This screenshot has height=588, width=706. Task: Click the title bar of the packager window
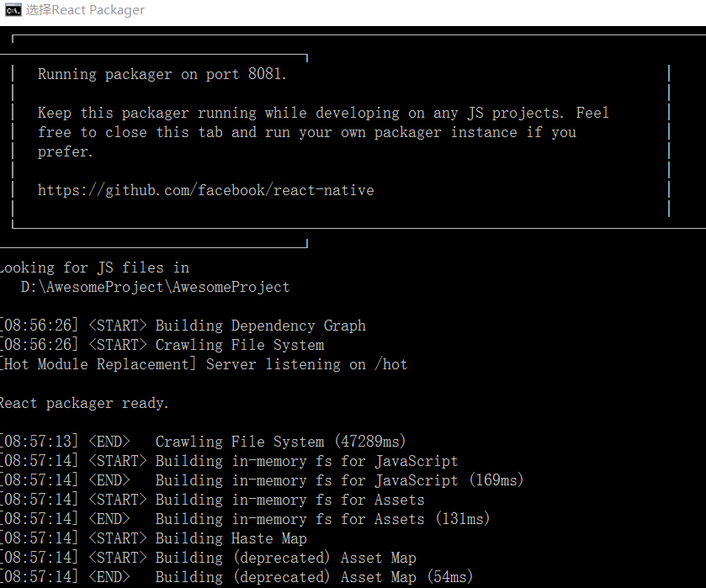tap(353, 11)
